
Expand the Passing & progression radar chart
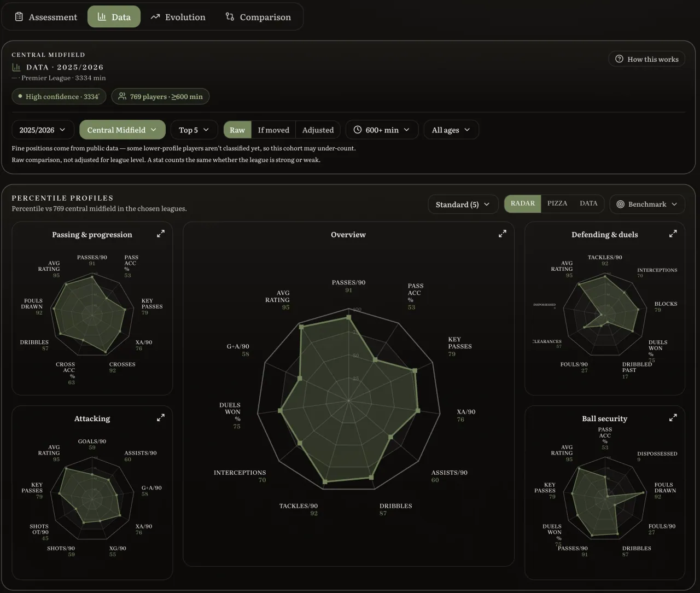[x=161, y=234]
